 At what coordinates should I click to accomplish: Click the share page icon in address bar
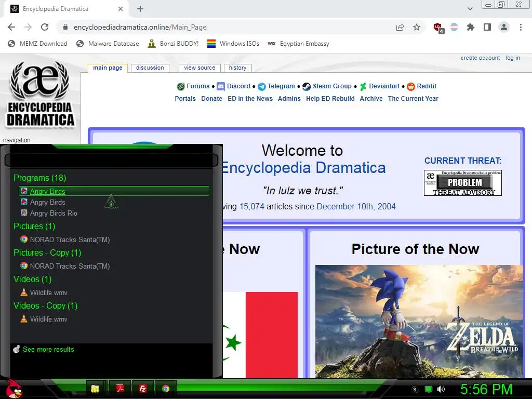(x=400, y=27)
